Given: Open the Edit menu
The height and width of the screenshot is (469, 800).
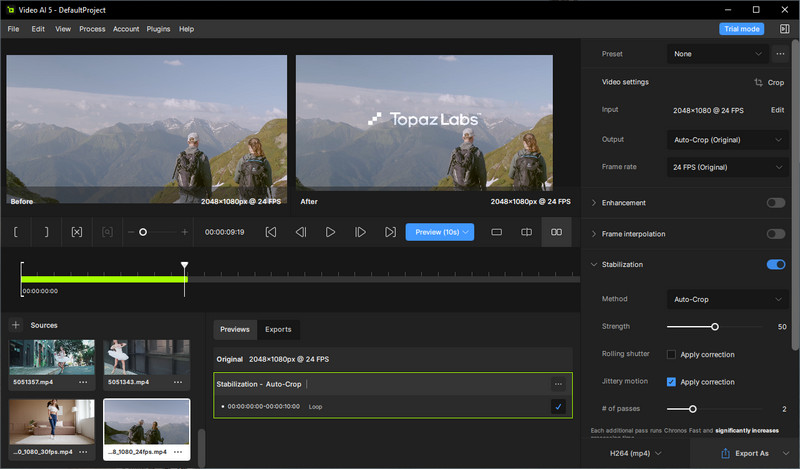Looking at the screenshot, I should (x=38, y=29).
